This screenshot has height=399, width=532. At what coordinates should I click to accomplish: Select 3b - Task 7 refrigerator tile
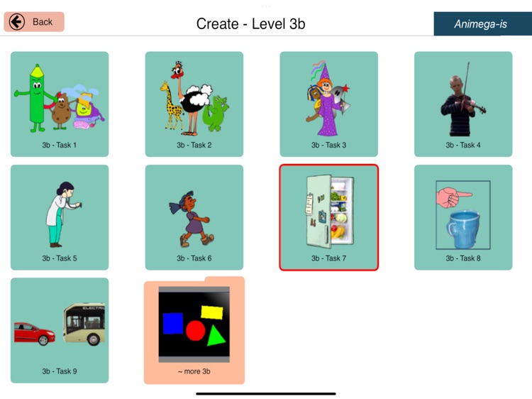tap(328, 217)
